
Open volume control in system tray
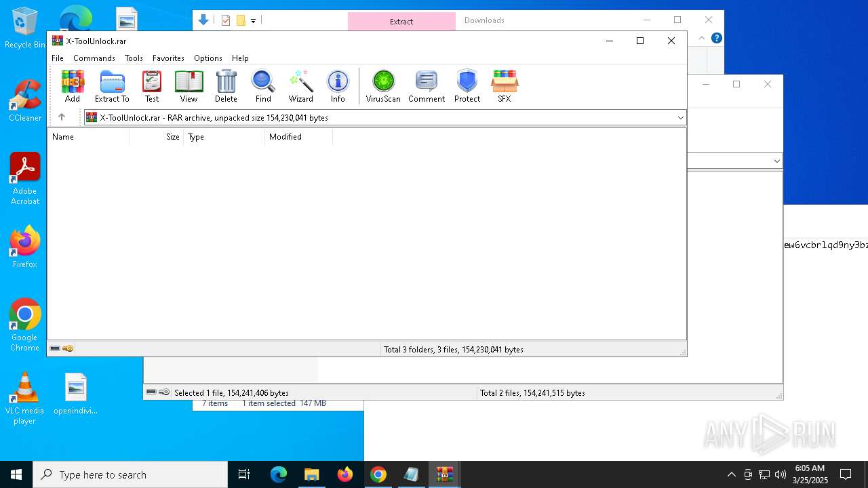pos(781,474)
